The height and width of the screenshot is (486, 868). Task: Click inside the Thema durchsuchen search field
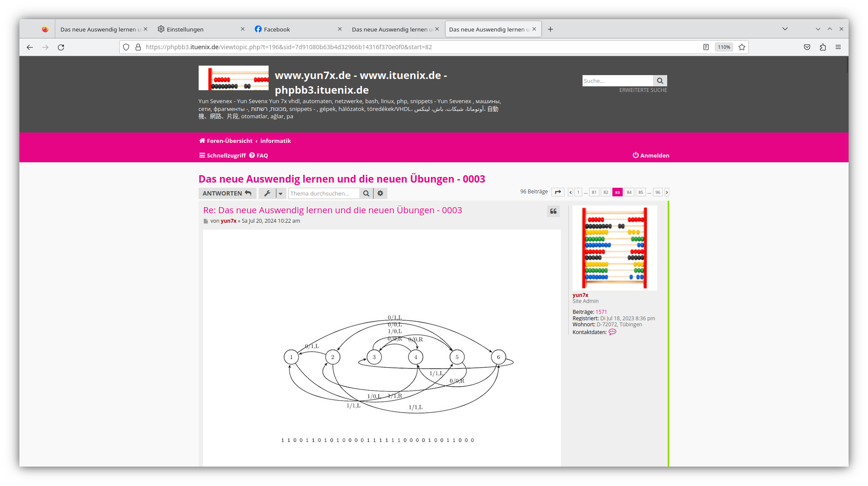[x=323, y=193]
